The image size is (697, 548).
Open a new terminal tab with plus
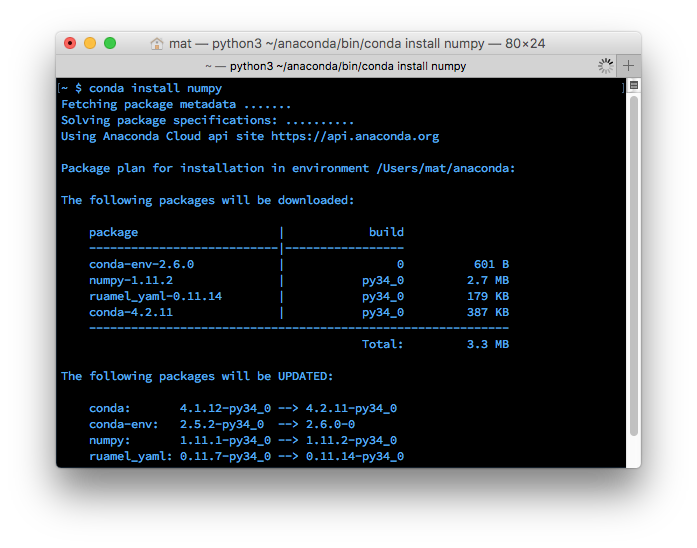(x=629, y=66)
